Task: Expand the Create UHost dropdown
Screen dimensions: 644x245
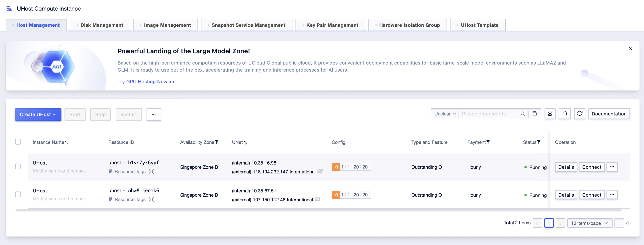Action: click(x=38, y=114)
